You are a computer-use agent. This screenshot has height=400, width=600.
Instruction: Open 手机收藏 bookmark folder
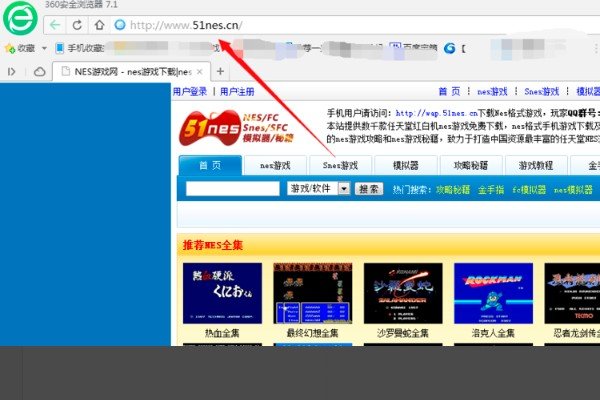pos(80,48)
